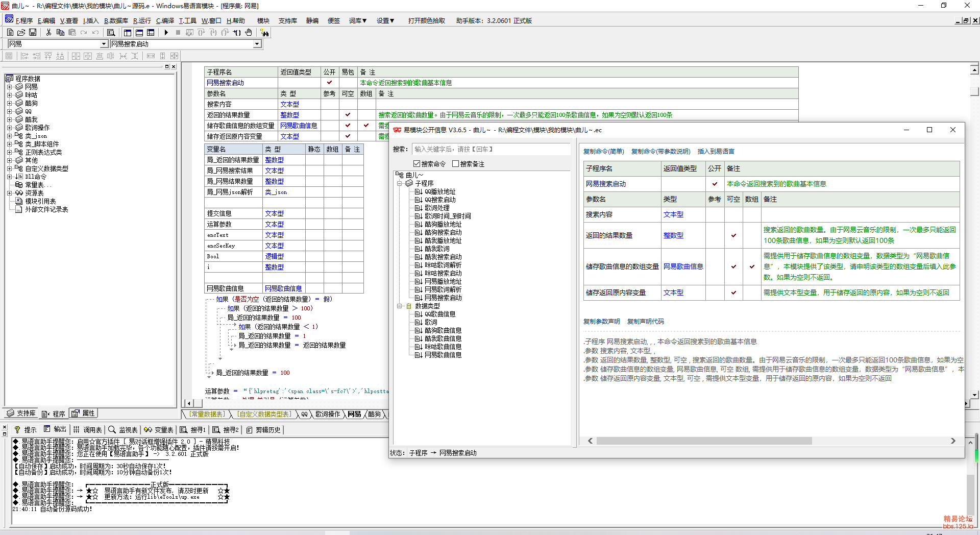The image size is (980, 535).
Task: Expand the 咪咕 node in program tree
Action: 9,95
